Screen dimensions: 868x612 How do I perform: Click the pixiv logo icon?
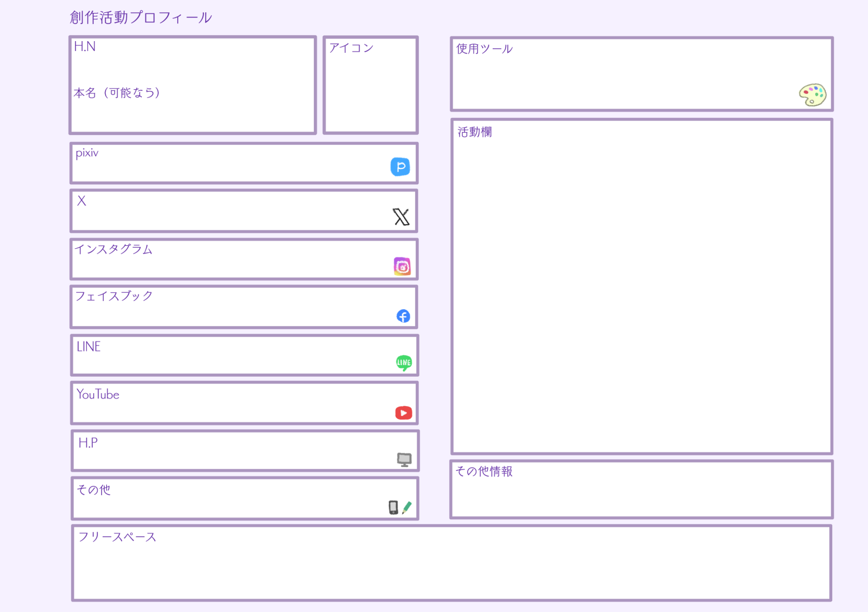pos(400,167)
